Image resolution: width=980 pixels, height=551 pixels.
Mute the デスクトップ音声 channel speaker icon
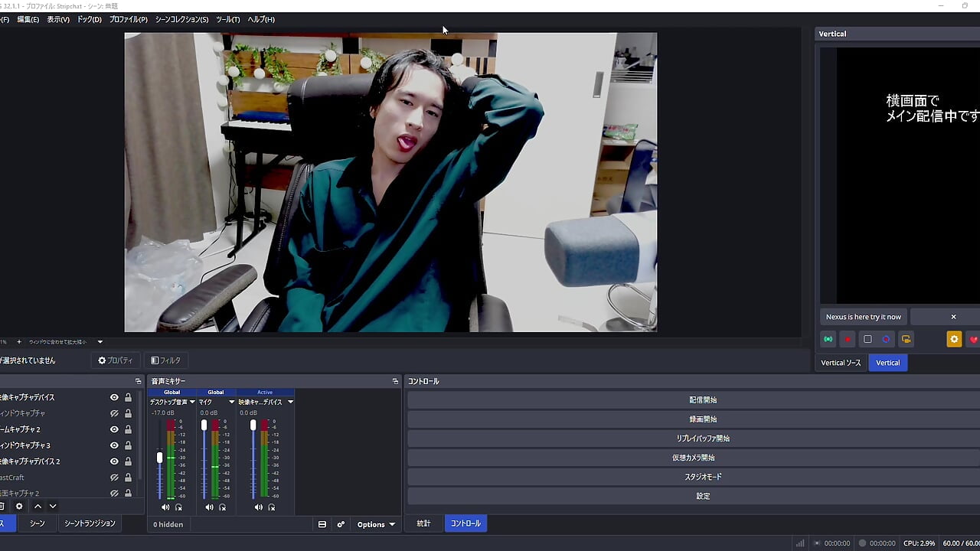[165, 507]
